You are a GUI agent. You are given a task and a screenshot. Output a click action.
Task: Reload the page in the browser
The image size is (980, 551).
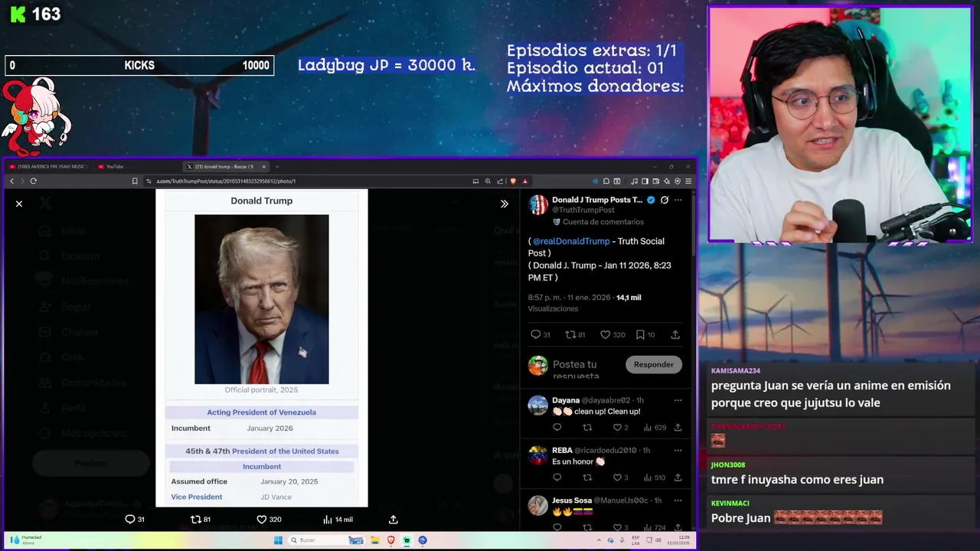pyautogui.click(x=33, y=181)
